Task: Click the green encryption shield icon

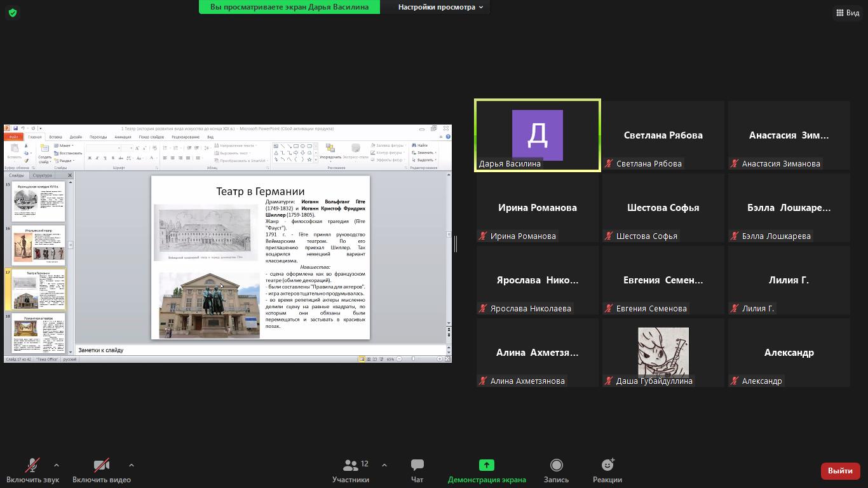Action: click(x=13, y=13)
